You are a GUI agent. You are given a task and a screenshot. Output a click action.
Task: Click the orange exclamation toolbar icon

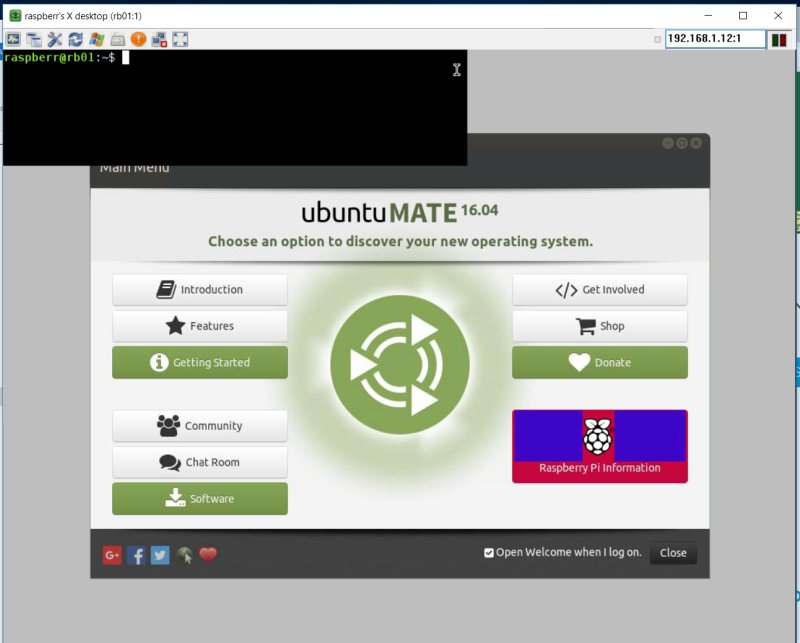139,39
